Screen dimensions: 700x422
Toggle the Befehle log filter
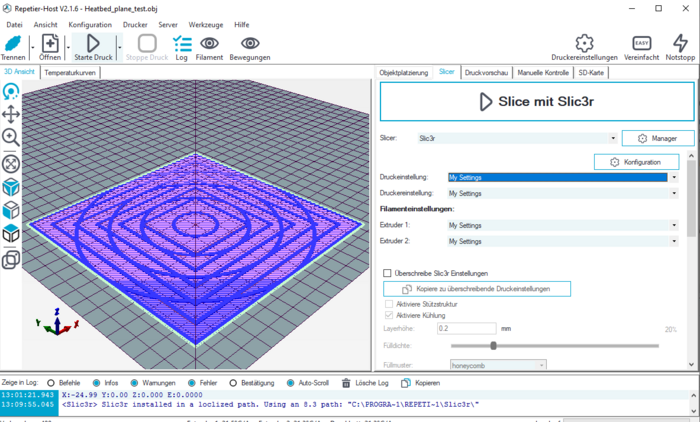click(x=51, y=383)
